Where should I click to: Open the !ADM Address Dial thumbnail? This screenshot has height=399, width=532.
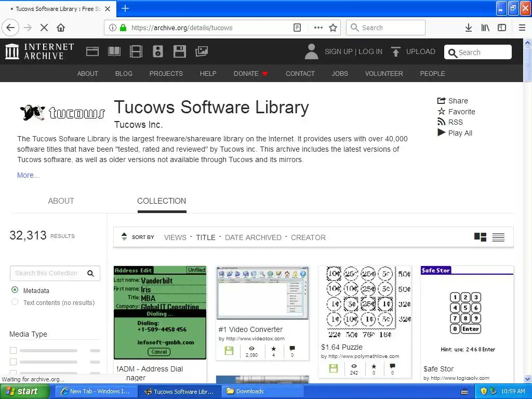tap(160, 312)
